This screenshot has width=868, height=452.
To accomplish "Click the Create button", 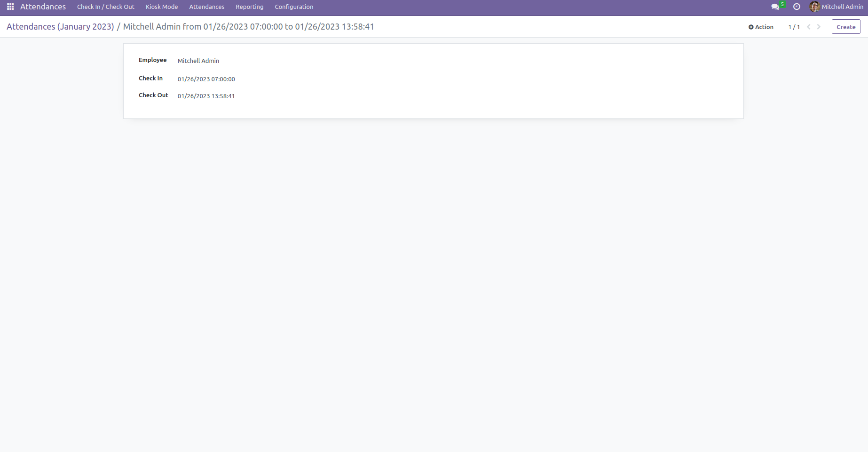I will click(846, 27).
